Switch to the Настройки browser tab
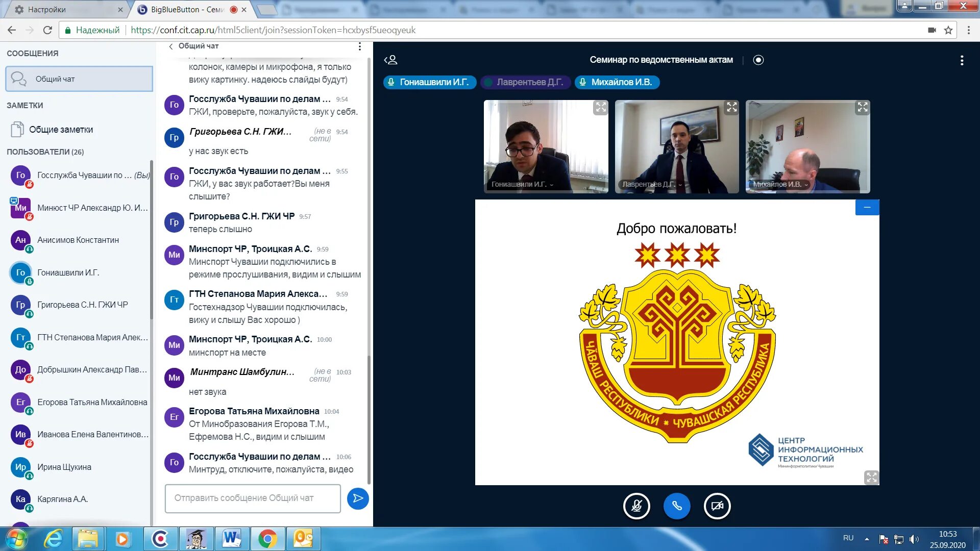 coord(66,9)
